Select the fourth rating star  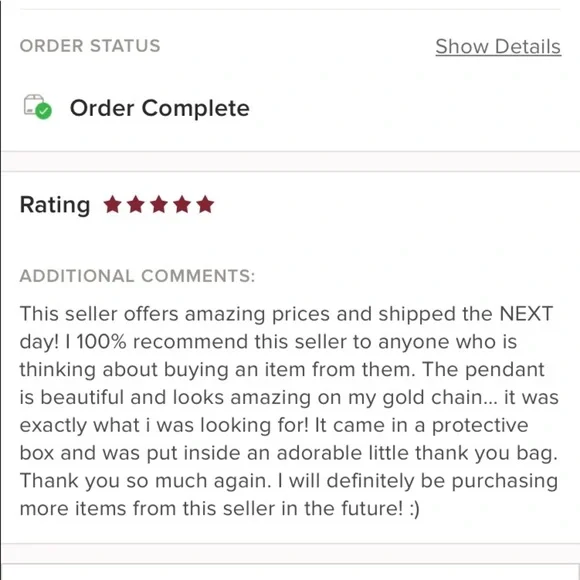click(x=182, y=205)
